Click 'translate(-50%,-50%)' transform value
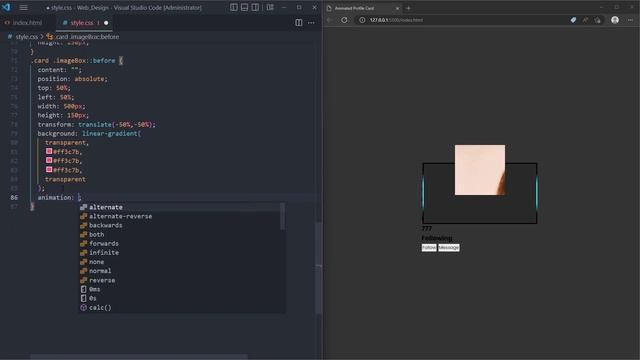Viewport: 640px width, 360px height. pos(115,124)
